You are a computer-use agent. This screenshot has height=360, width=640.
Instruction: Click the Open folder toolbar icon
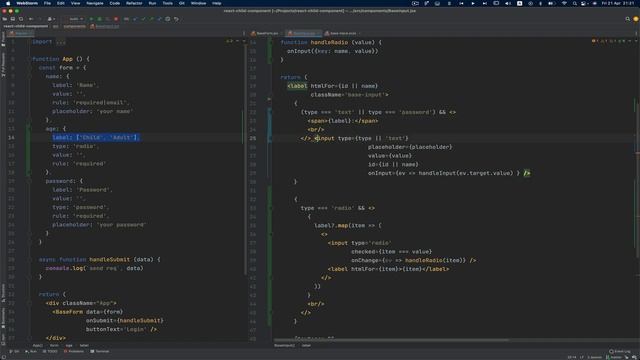(x=5, y=19)
